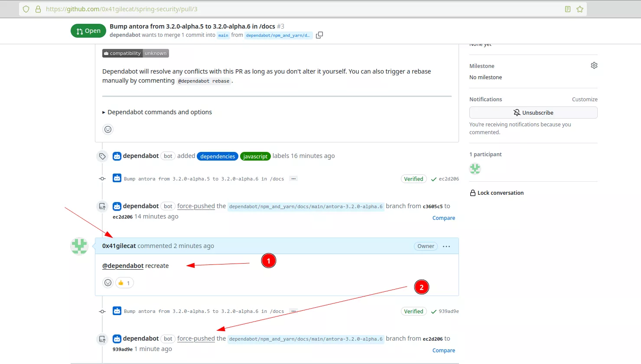View check status for commit ec2d206
This screenshot has height=364, width=641.
click(x=433, y=179)
